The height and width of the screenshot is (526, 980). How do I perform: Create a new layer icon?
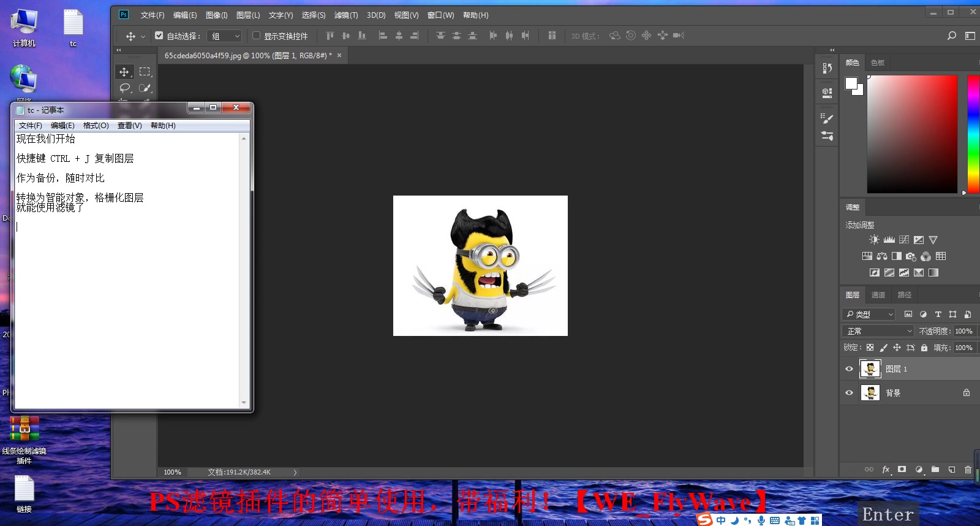(951, 470)
